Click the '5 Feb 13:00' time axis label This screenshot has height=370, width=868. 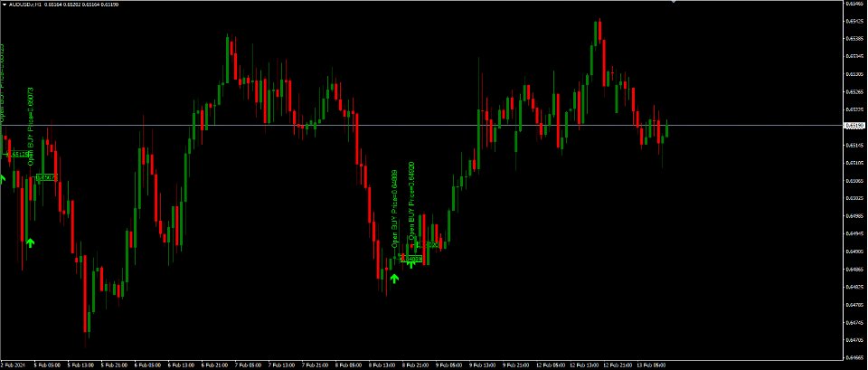(x=80, y=365)
